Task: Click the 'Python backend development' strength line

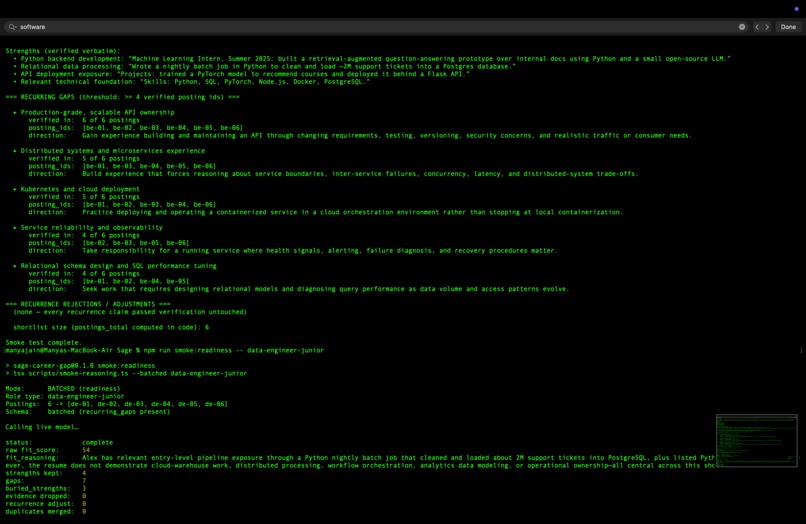Action: 372,59
